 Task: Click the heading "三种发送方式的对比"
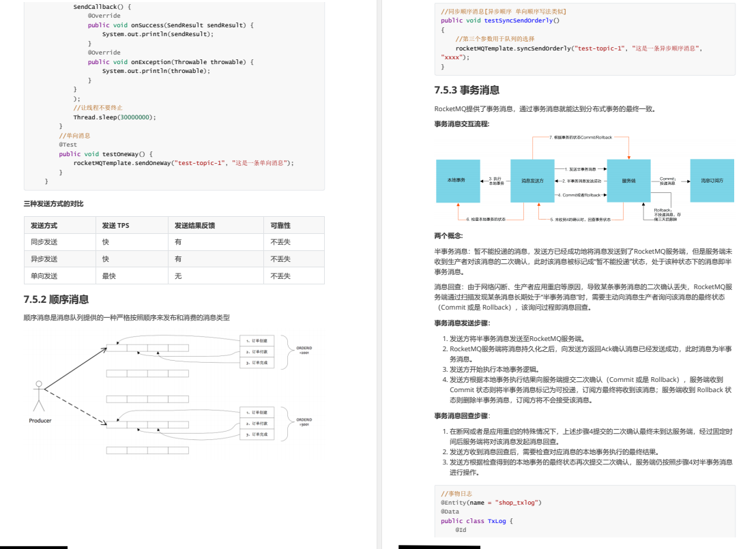(x=53, y=204)
